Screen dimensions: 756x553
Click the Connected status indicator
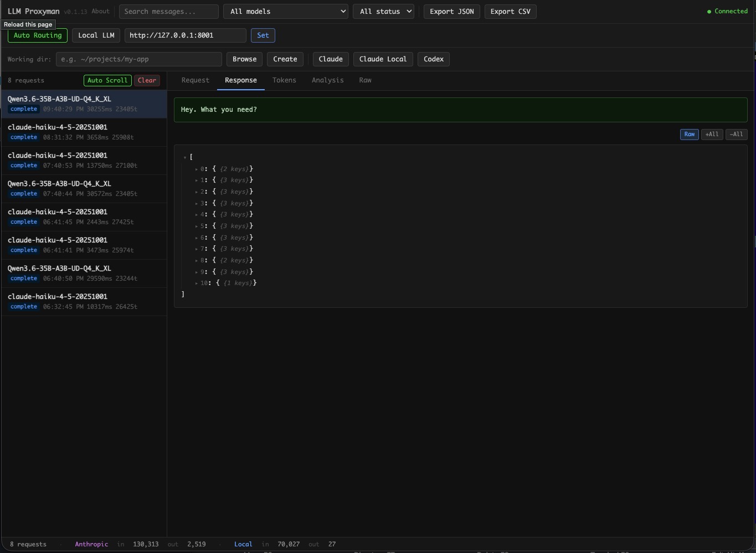pyautogui.click(x=727, y=12)
